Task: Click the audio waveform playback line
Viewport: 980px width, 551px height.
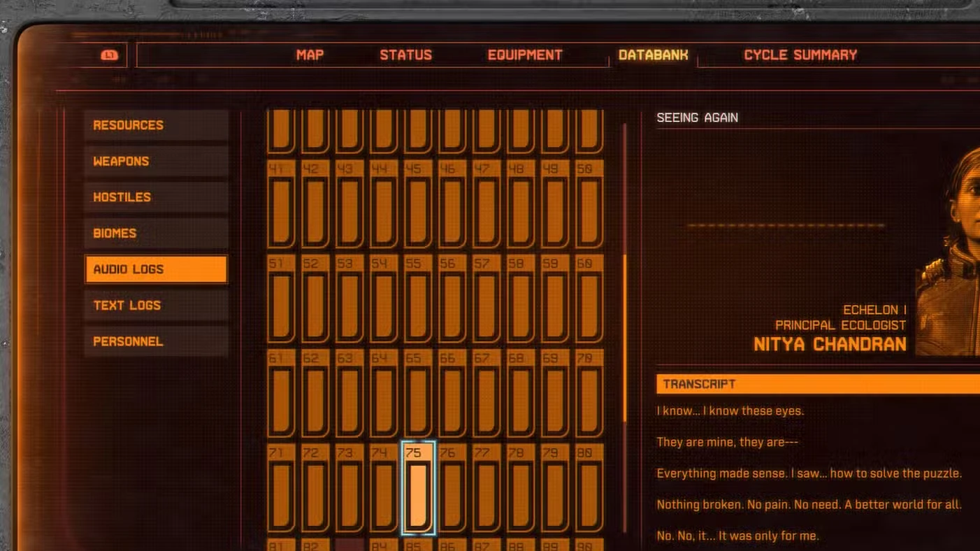Action: coord(786,226)
